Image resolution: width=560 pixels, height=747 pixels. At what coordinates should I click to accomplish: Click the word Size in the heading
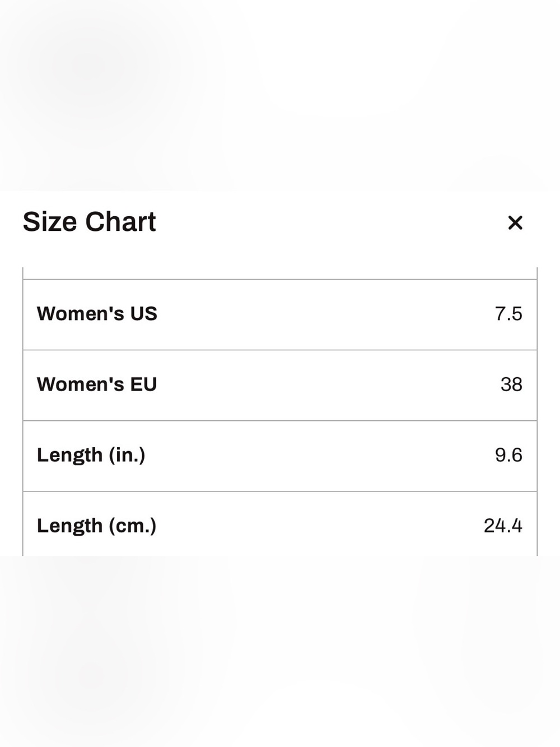point(50,222)
